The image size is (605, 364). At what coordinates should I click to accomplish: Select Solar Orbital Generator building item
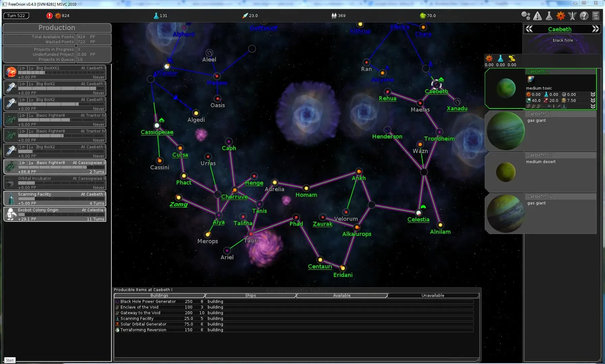click(x=143, y=324)
